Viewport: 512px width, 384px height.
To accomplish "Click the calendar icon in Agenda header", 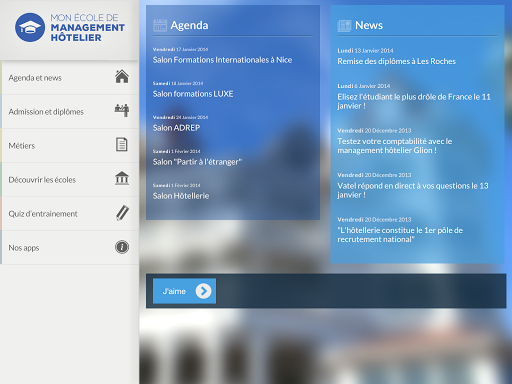I will (160, 25).
